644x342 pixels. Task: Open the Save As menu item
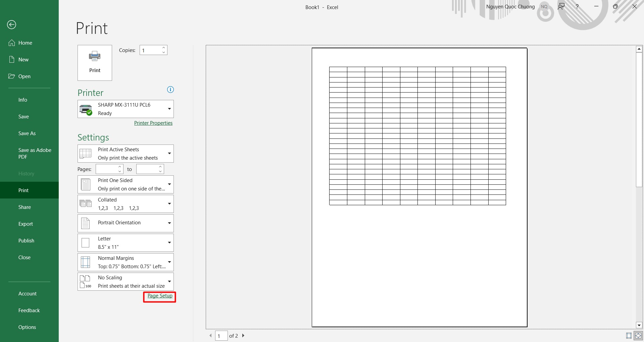point(27,133)
